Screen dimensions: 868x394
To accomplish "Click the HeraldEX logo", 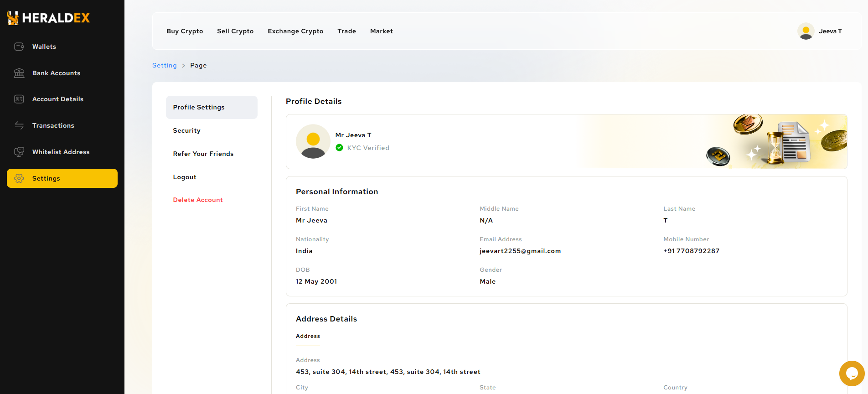I will (48, 18).
